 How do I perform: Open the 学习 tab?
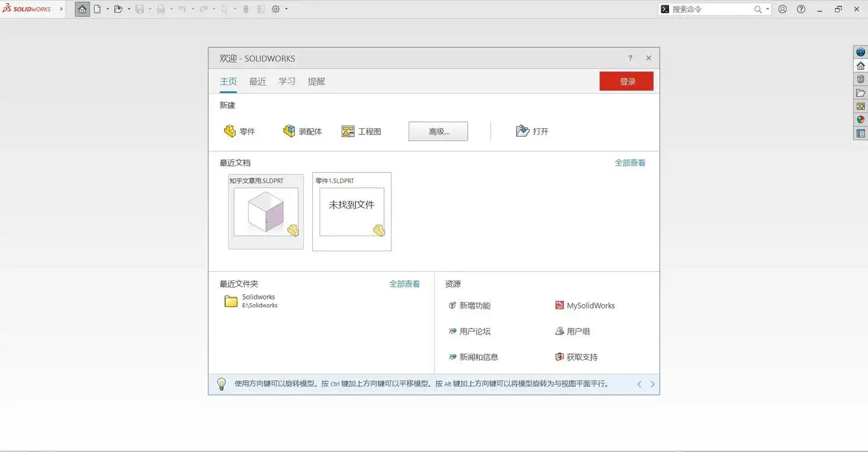287,81
